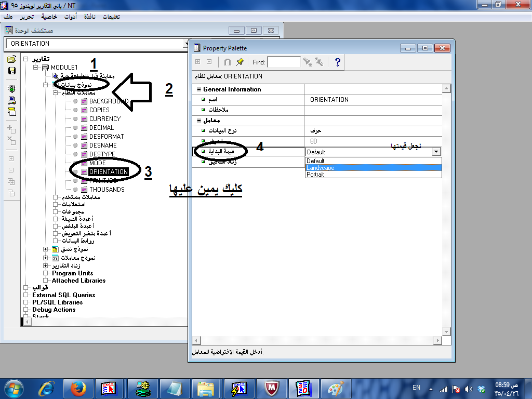Select the COPIES system parameter
The width and height of the screenshot is (532, 399).
99,110
